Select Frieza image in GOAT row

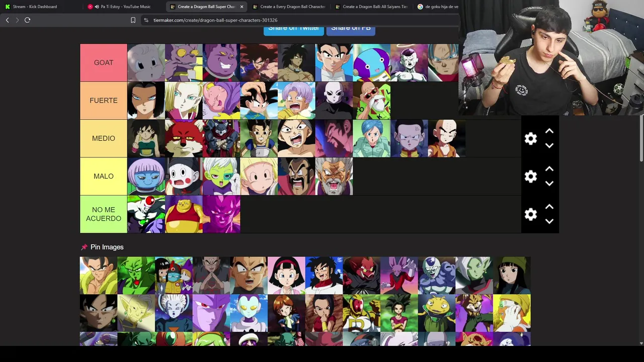coord(409,62)
